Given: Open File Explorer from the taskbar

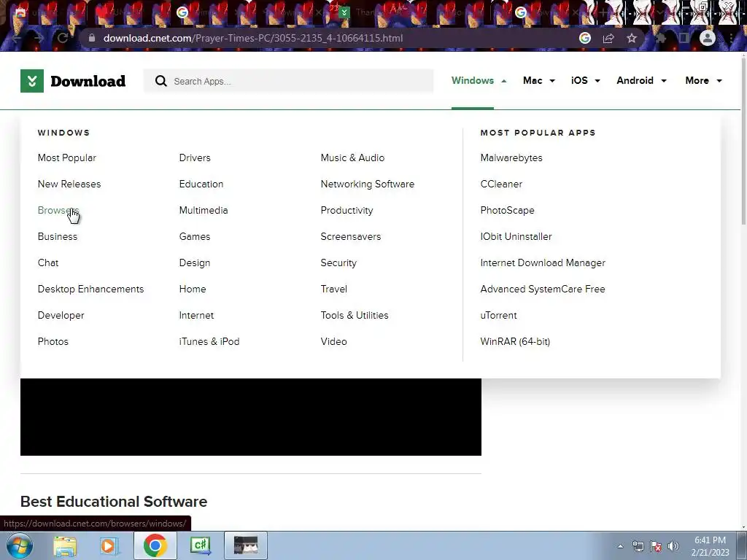Looking at the screenshot, I should (65, 545).
